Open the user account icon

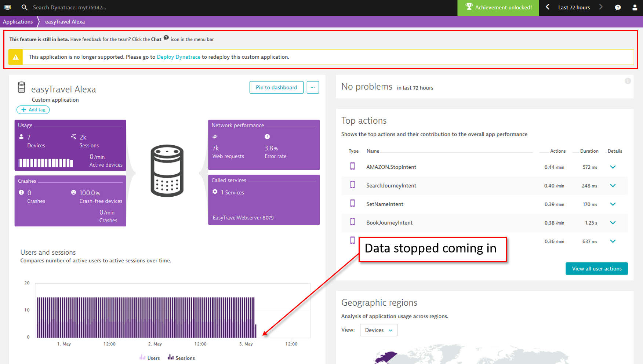[635, 7]
